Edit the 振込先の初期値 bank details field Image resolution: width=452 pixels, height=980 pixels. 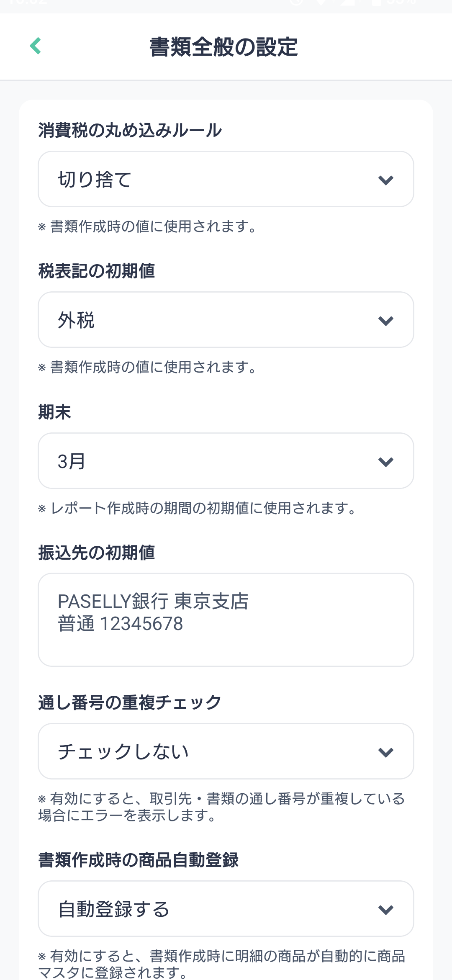[x=226, y=620]
